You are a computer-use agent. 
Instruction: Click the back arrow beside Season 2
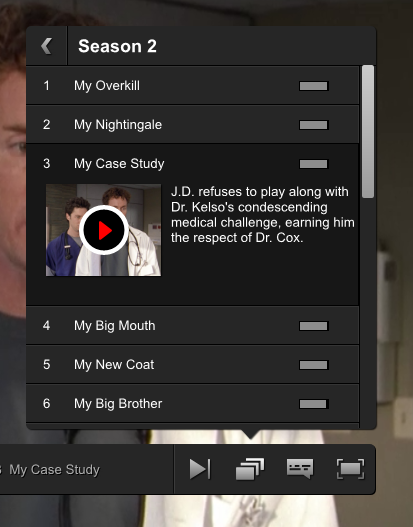point(46,46)
